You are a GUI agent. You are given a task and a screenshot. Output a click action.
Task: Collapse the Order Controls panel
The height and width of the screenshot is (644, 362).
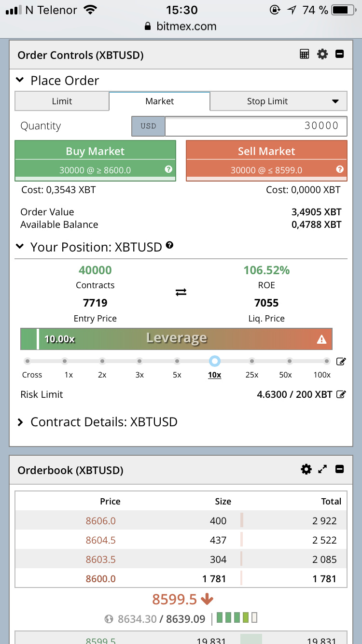click(340, 54)
